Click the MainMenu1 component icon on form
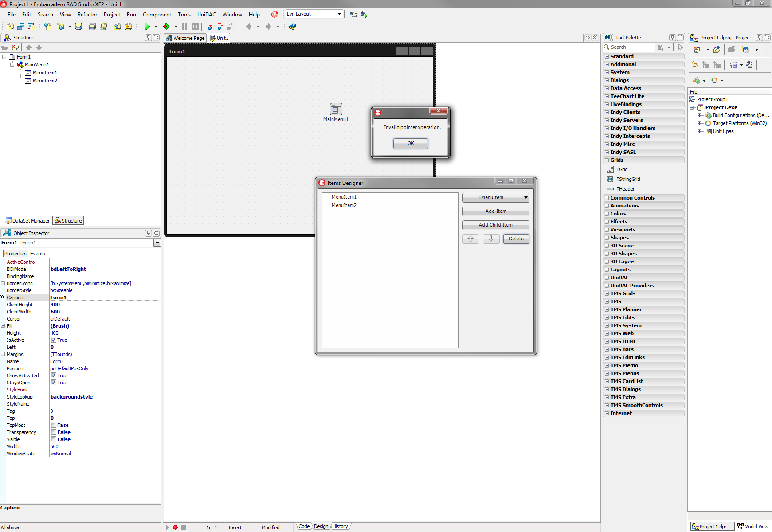Screen dimensions: 772x532 coord(336,109)
